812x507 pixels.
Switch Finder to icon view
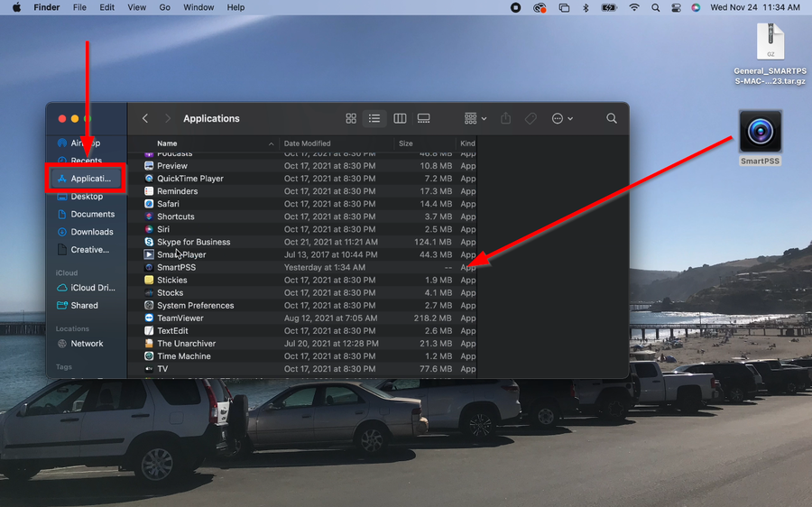351,119
